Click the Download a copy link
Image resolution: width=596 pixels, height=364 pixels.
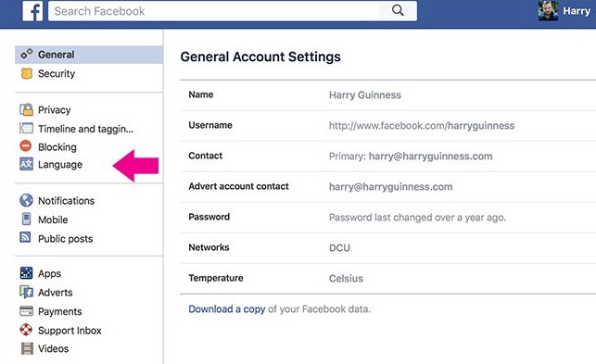click(227, 309)
